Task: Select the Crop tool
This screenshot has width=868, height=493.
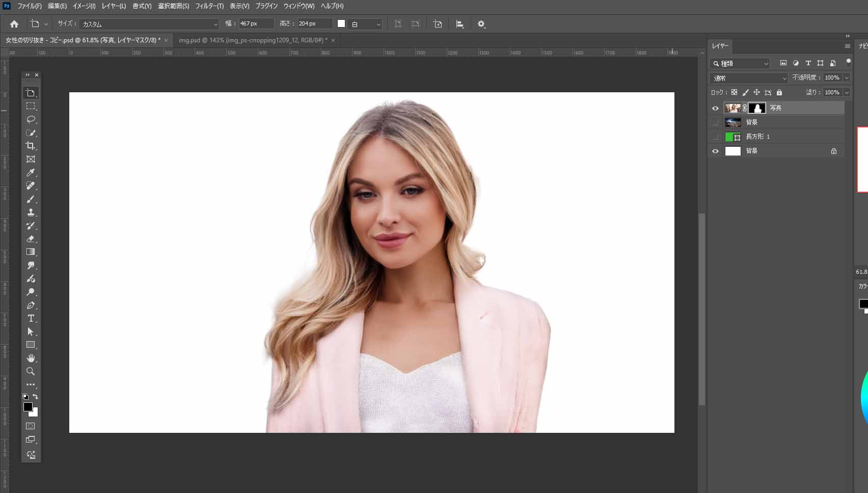Action: point(31,146)
